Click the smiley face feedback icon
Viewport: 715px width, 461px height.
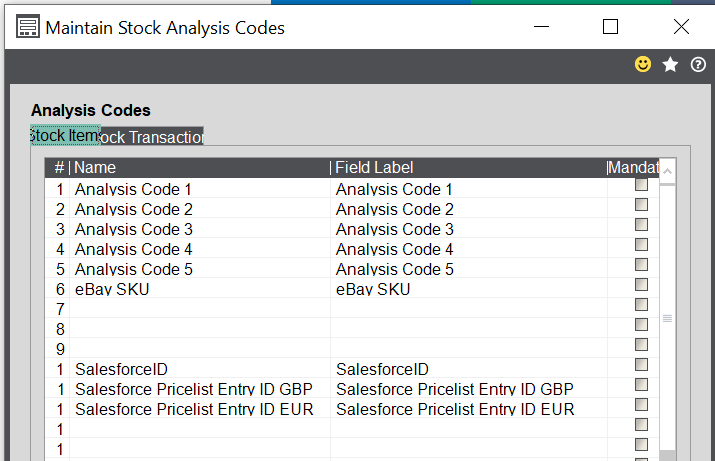643,64
